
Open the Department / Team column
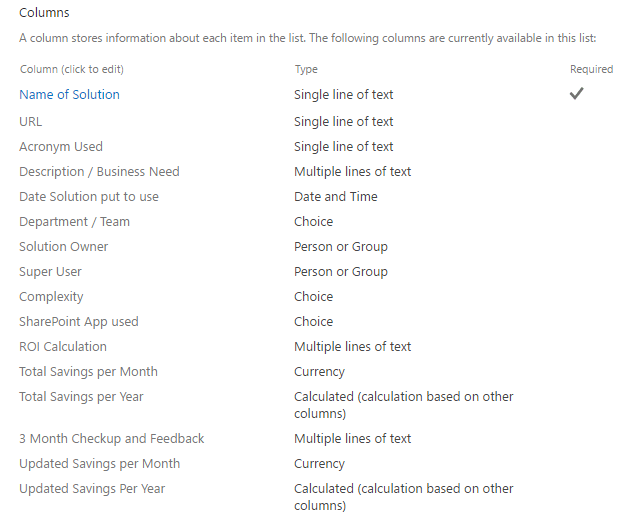[74, 221]
